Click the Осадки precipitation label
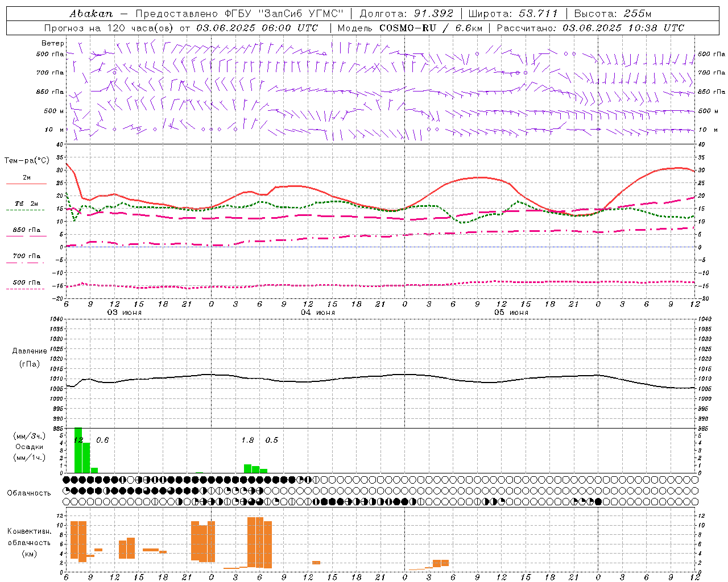This screenshot has width=728, height=582. click(x=30, y=447)
